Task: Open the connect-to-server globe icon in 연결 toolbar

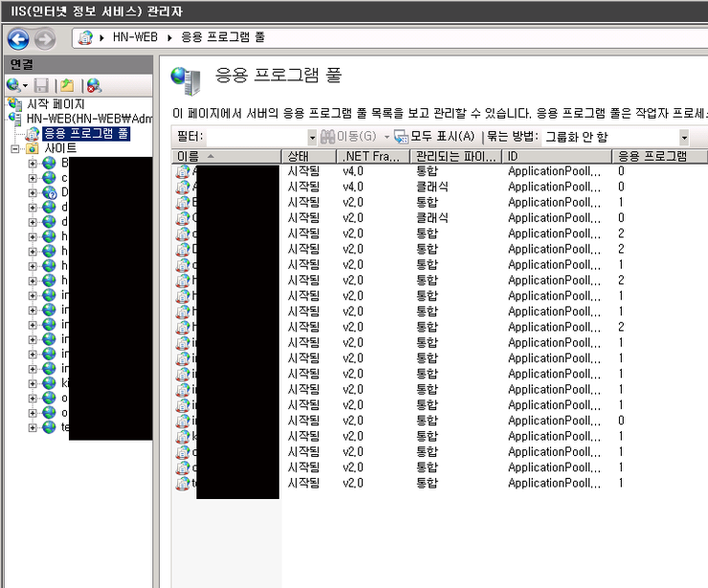Action: tap(13, 85)
